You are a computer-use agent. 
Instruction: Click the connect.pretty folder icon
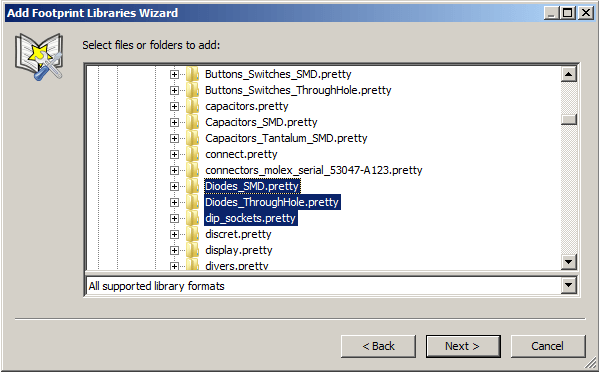pyautogui.click(x=193, y=154)
